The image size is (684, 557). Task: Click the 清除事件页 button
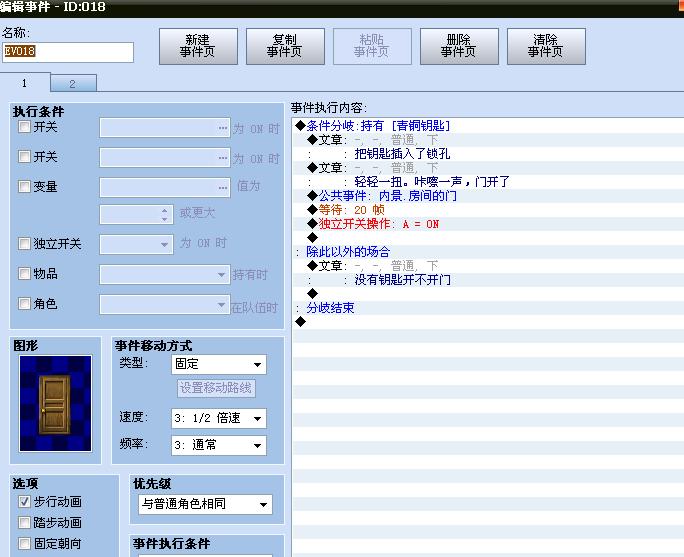546,46
